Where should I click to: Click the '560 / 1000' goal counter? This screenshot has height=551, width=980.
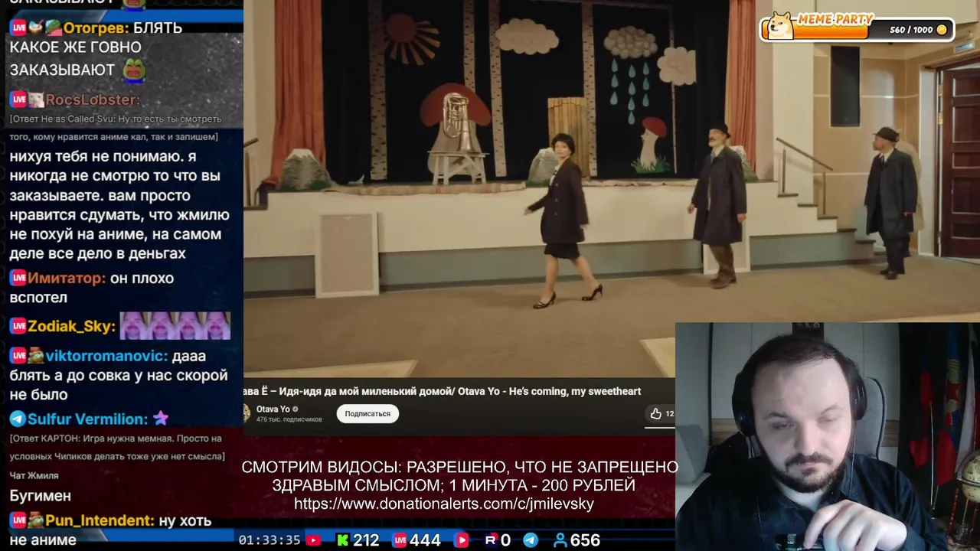point(911,30)
